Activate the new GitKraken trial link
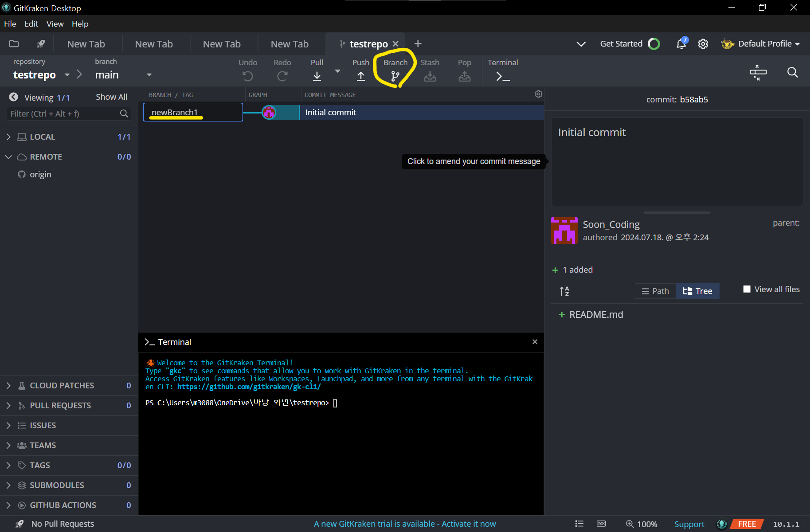The image size is (810, 532). coord(405,524)
